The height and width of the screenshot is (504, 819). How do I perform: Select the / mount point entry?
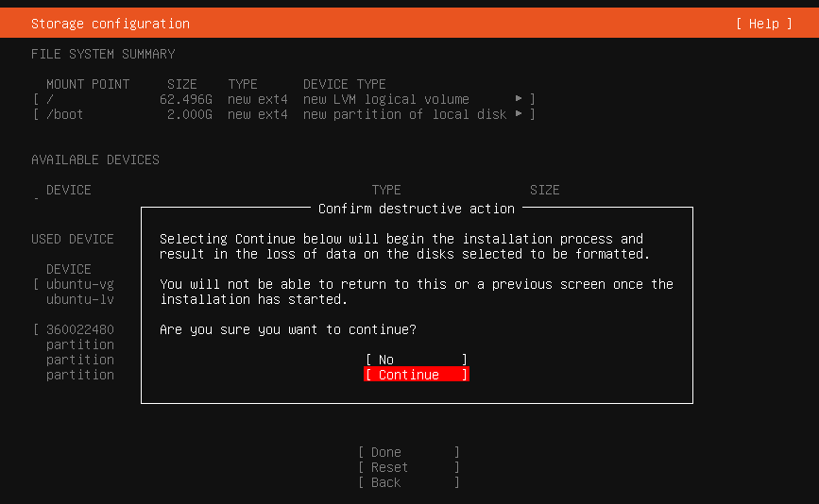pos(50,99)
